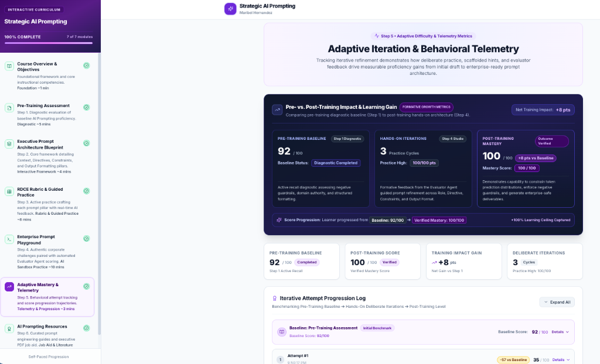Click the Attempt #1 number badge

(280, 359)
